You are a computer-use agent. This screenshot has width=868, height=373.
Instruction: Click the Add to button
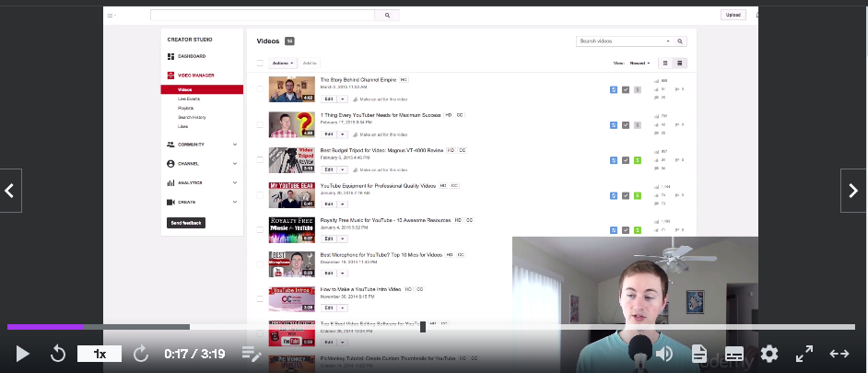pos(310,64)
